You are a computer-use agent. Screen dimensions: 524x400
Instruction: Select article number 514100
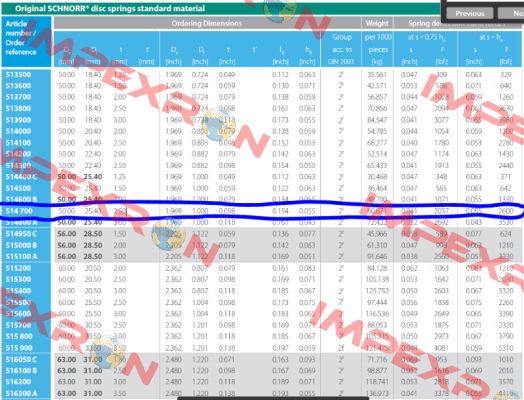point(18,143)
